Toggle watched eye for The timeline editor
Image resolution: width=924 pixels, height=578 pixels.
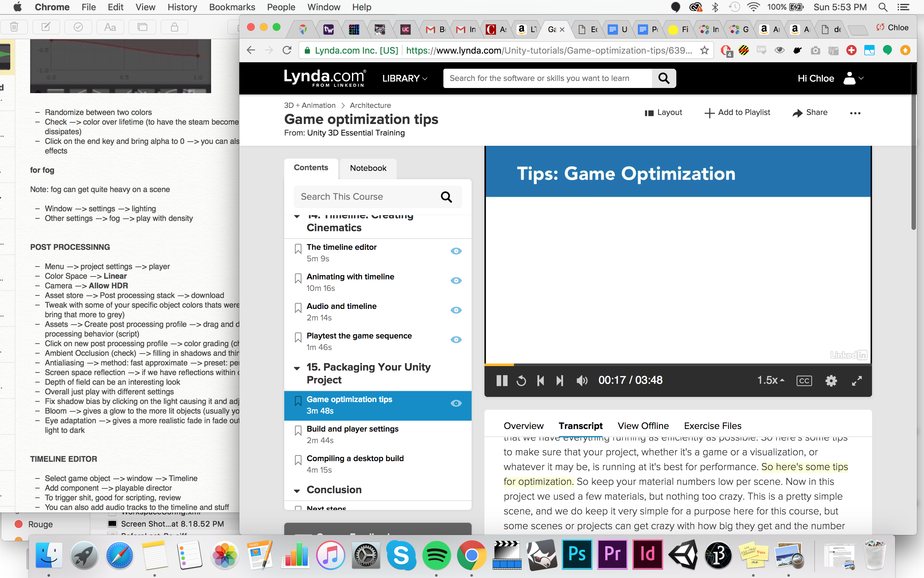coord(456,251)
